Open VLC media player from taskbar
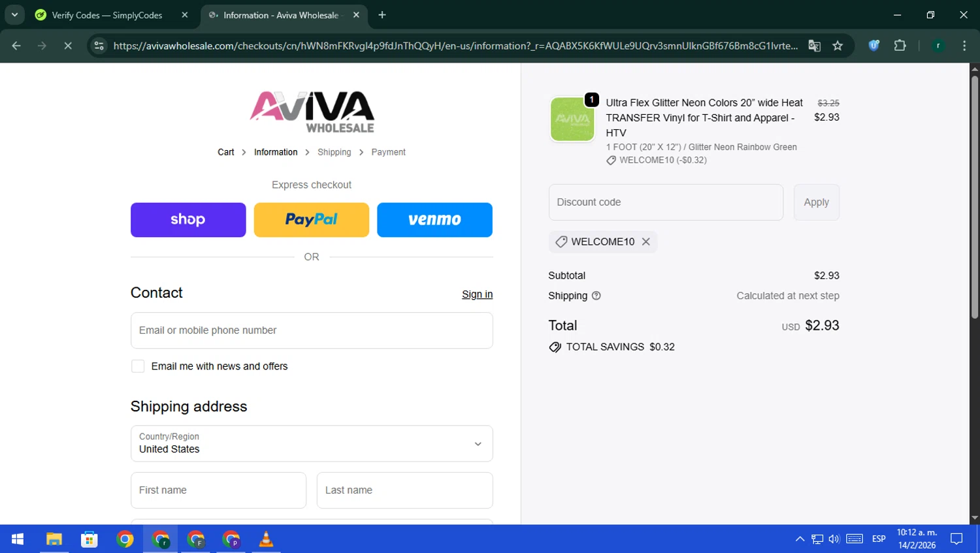This screenshot has width=980, height=553. tap(266, 539)
